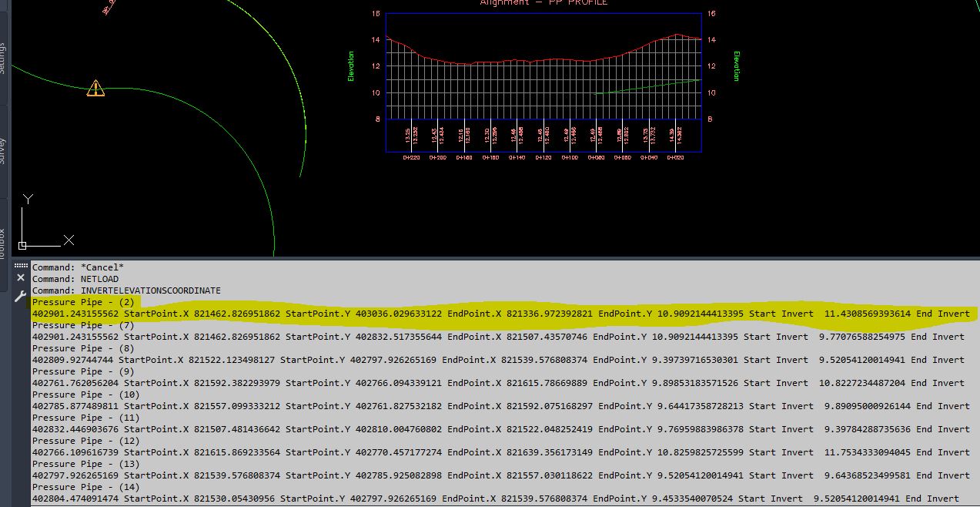Click the green Elevation label on left axis
The height and width of the screenshot is (507, 980).
352,64
